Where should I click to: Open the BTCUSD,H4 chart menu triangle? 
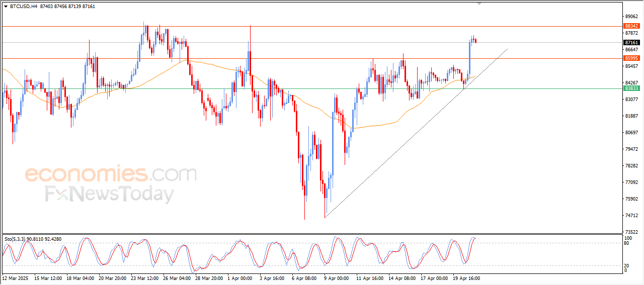pos(6,7)
